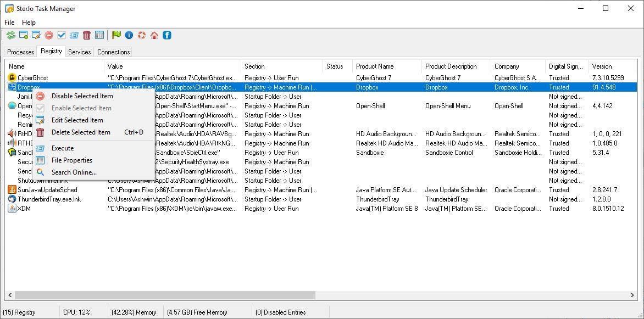Screen dimensions: 644x319
Task: Click the blue Execute toolbar icon
Action: (x=74, y=35)
